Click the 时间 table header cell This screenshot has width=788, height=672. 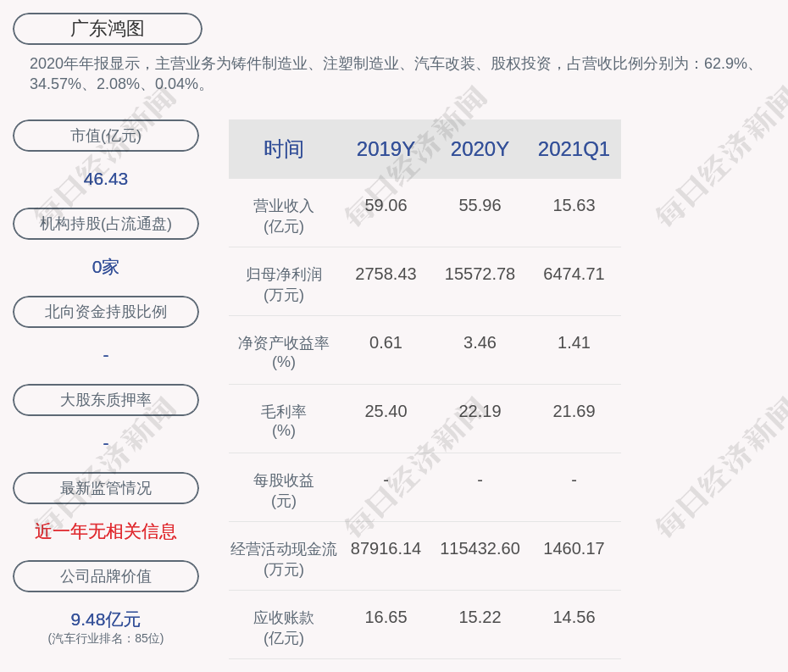284,149
